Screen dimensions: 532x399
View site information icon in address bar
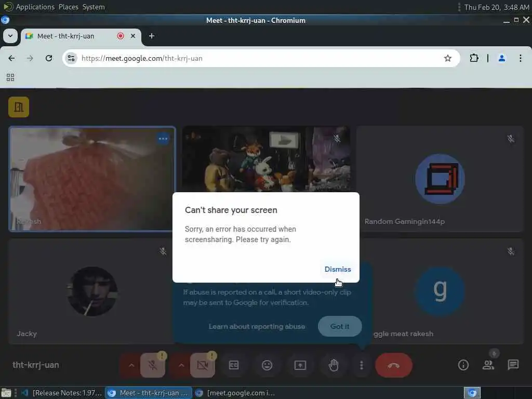coord(71,58)
